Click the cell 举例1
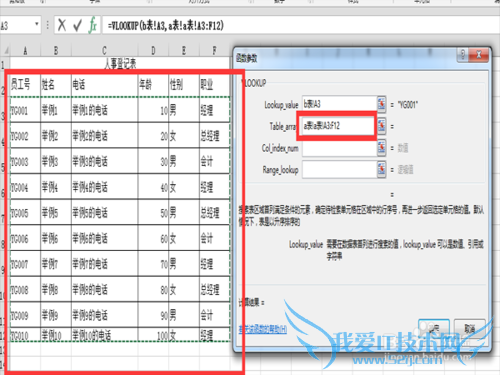The height and width of the screenshot is (375, 500). [x=56, y=110]
